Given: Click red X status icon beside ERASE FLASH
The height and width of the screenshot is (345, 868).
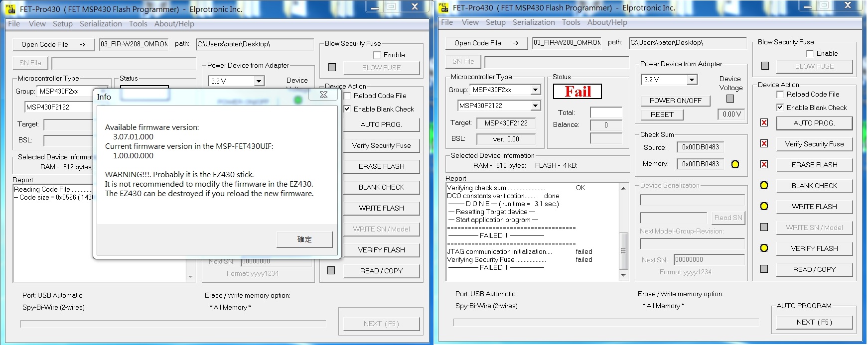Looking at the screenshot, I should point(764,164).
